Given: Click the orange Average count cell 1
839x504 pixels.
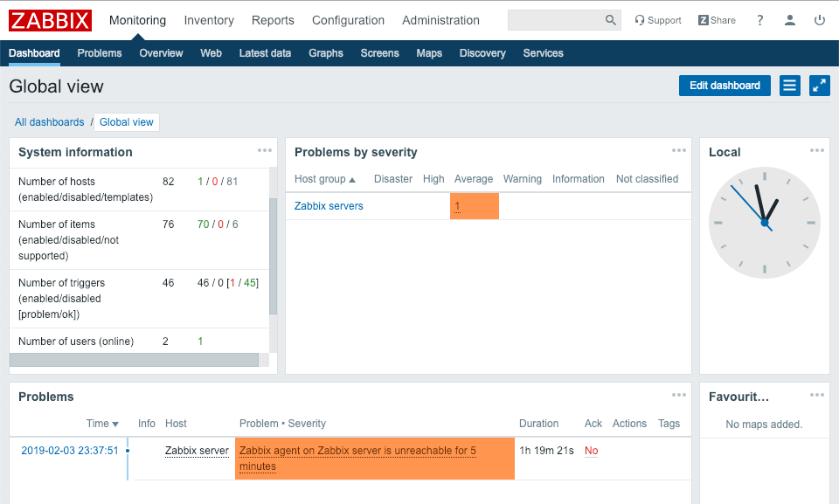Looking at the screenshot, I should [474, 206].
